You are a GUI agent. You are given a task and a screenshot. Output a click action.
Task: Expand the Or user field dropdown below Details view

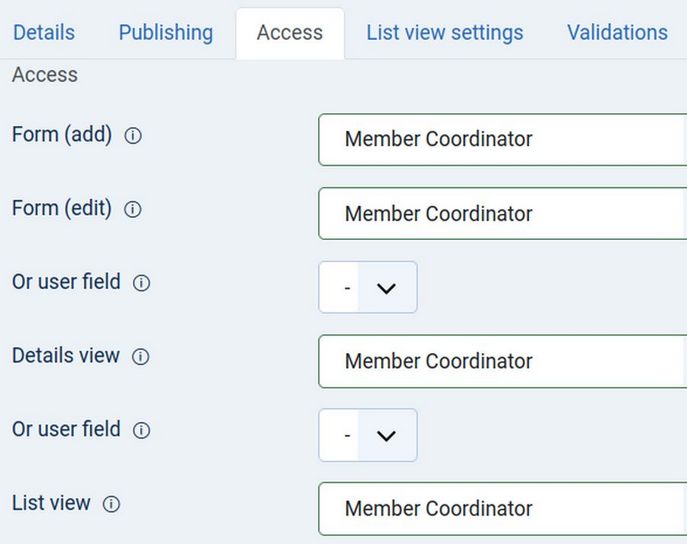(x=368, y=435)
